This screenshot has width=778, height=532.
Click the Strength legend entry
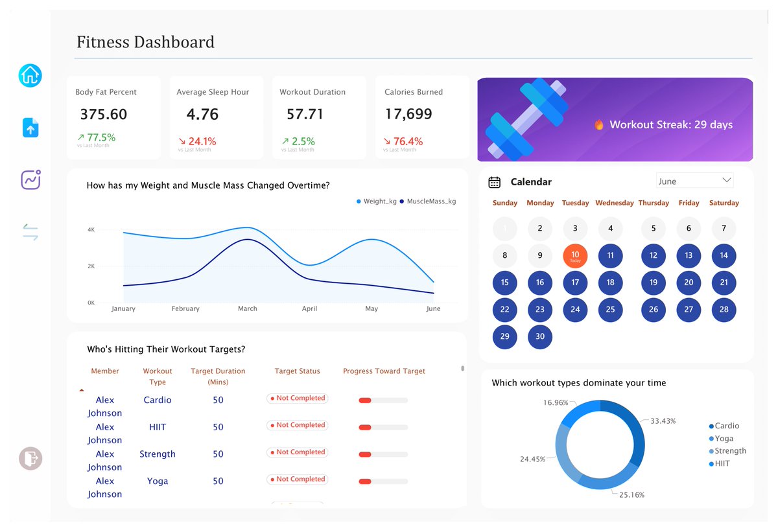[727, 451]
